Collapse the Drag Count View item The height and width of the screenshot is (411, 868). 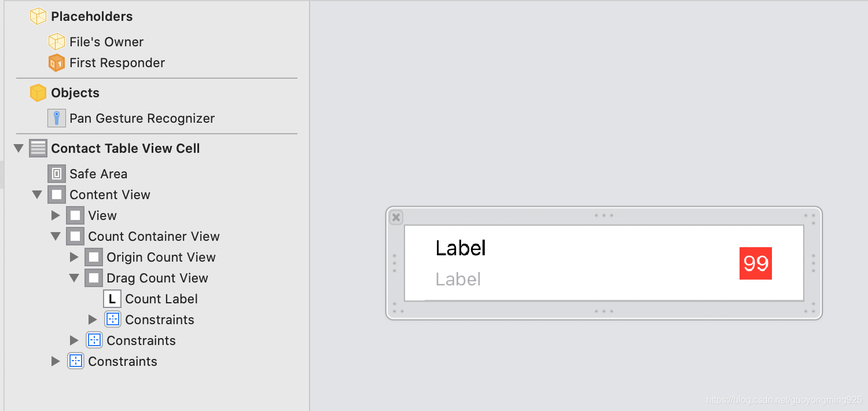tap(75, 277)
